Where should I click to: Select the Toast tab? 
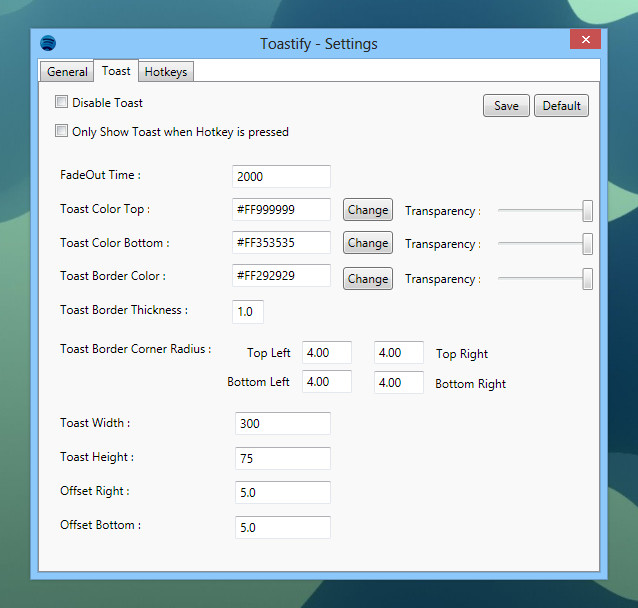click(x=116, y=71)
